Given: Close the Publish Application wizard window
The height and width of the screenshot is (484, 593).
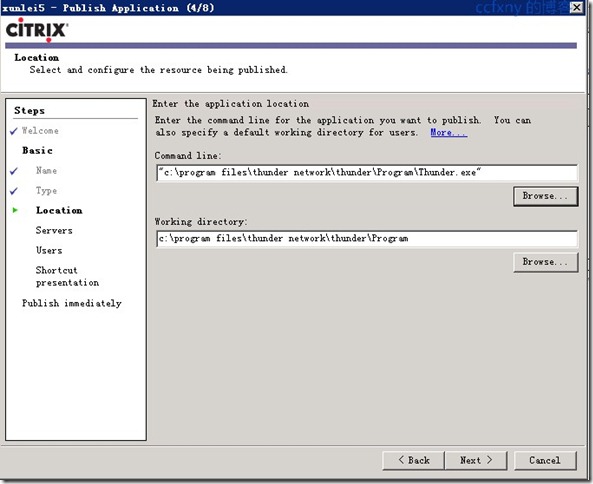Looking at the screenshot, I should (x=576, y=7).
